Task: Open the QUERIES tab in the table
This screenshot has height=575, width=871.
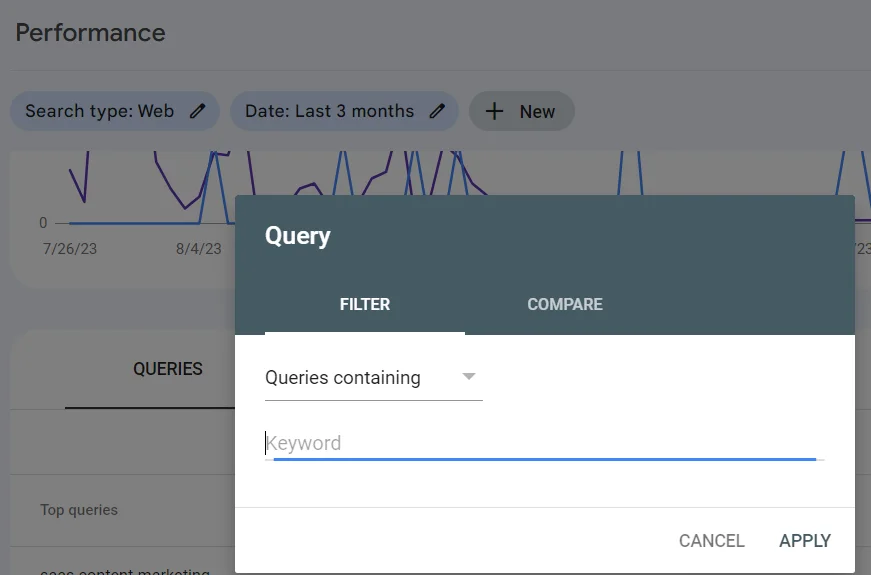Action: tap(168, 369)
